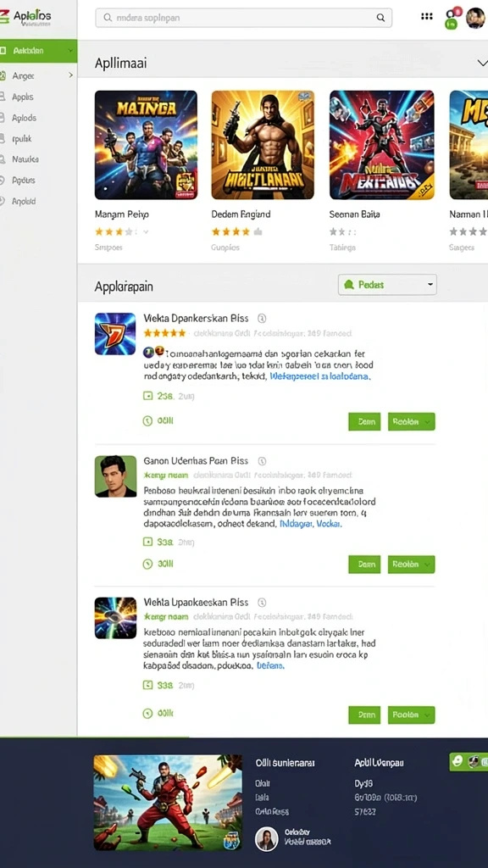Screen dimensions: 488x868
Task: Toggle the green square box in second review
Action: pyautogui.click(x=147, y=542)
